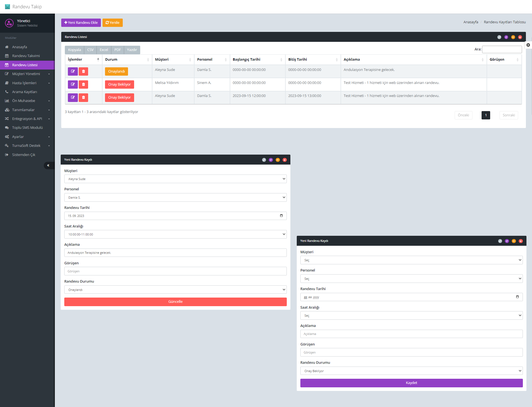532x407 pixels.
Task: Click the Yeni Randevu Ekle button
Action: [x=81, y=23]
